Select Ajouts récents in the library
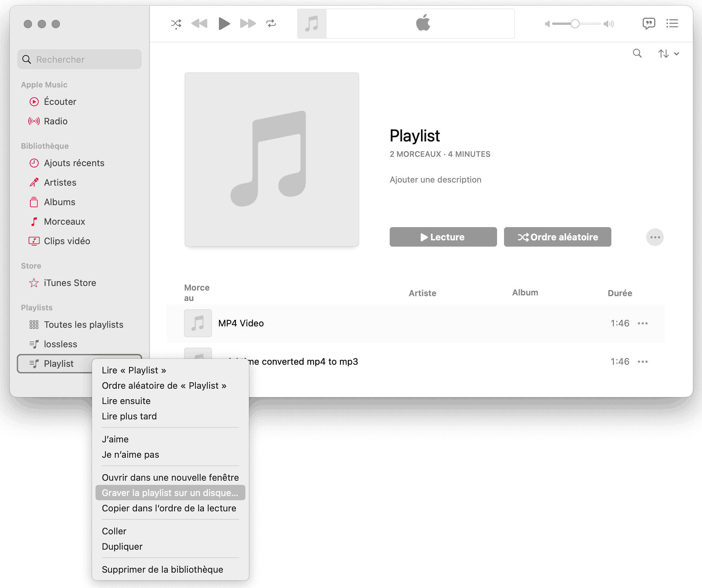Viewport: 702px width, 588px height. (x=79, y=163)
